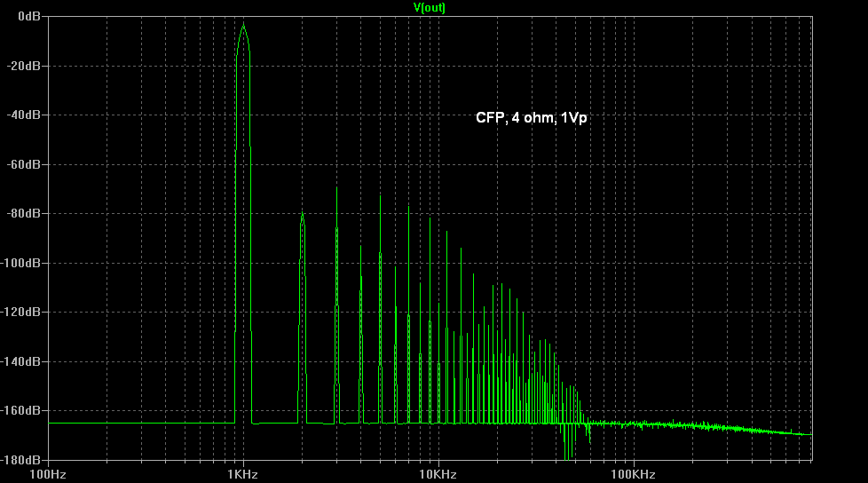Click the second harmonic peak at 2KHz
This screenshot has width=868, height=483.
click(303, 213)
